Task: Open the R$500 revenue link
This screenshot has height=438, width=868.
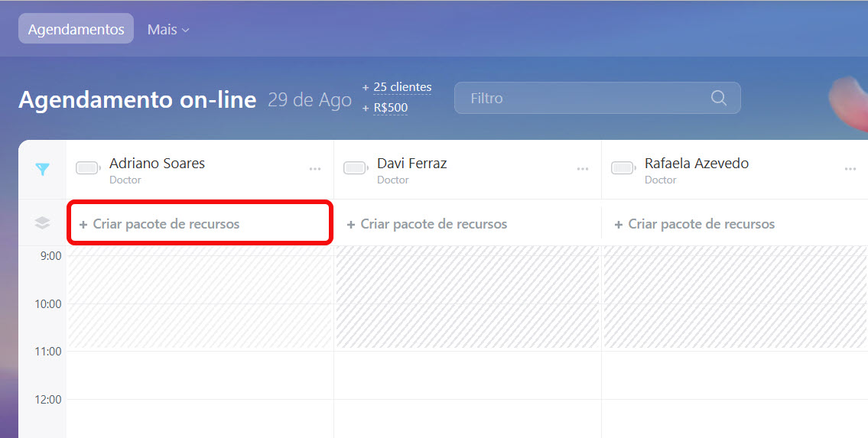Action: pyautogui.click(x=390, y=108)
